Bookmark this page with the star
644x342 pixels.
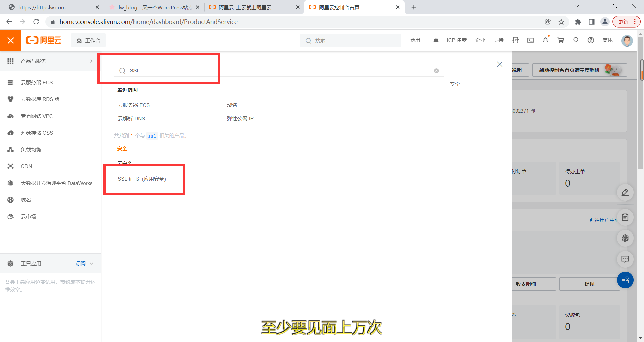pyautogui.click(x=561, y=22)
